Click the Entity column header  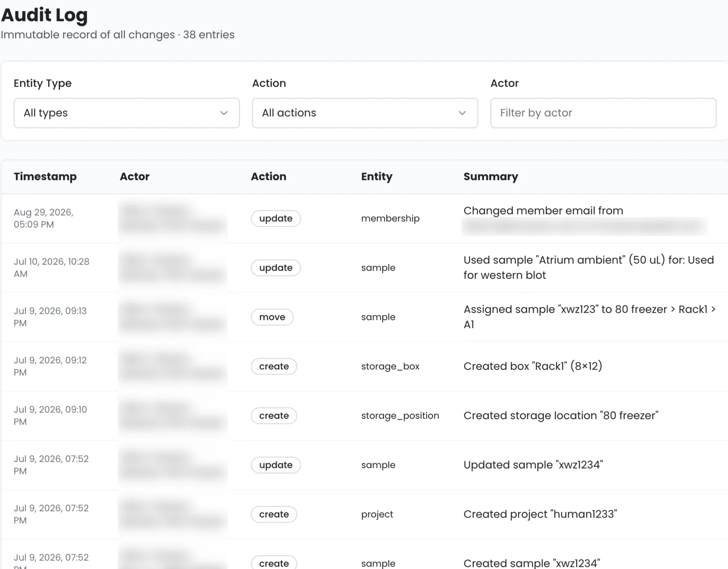(377, 176)
